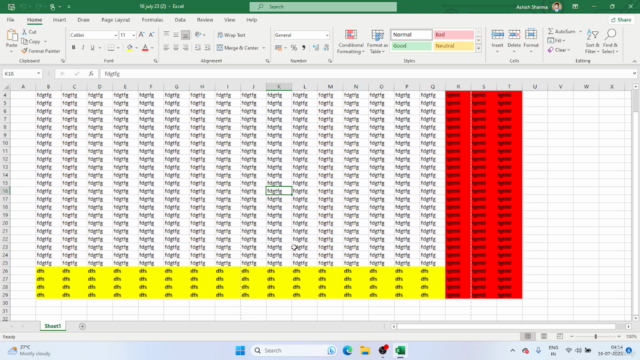
Task: Open Conditional Formatting menu
Action: tap(351, 41)
